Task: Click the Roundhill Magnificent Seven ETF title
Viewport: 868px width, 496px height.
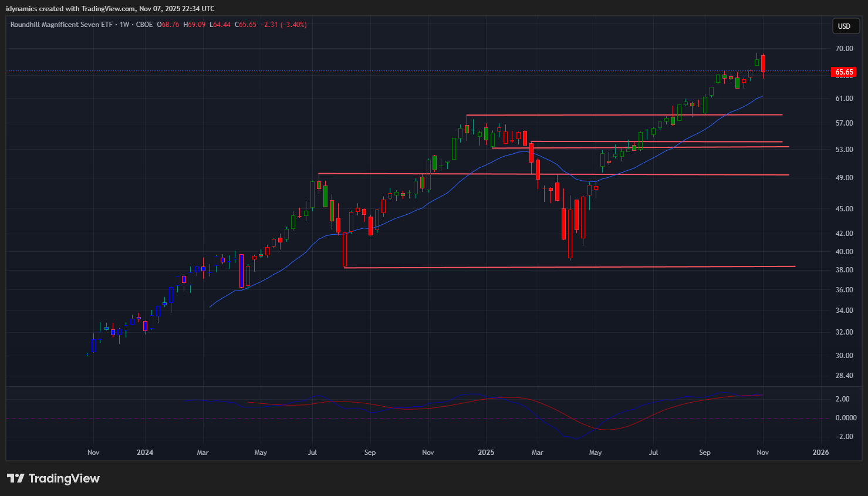Action: click(62, 25)
